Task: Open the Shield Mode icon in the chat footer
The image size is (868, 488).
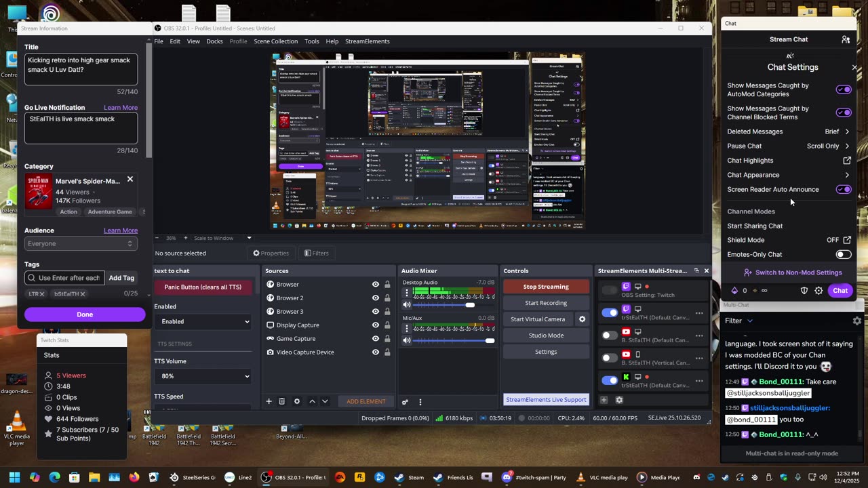Action: [x=804, y=291]
